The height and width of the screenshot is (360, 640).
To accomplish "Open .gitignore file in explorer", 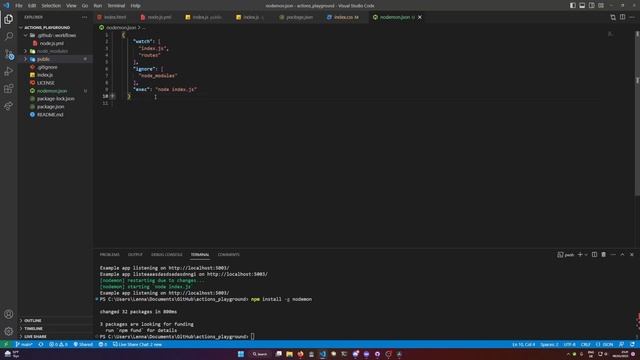I will (x=55, y=67).
